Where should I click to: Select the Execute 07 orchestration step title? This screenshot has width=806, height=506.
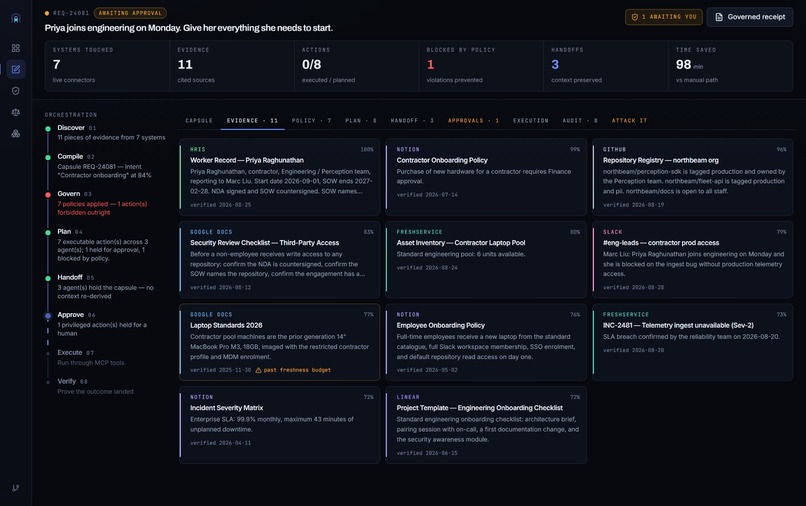click(76, 353)
